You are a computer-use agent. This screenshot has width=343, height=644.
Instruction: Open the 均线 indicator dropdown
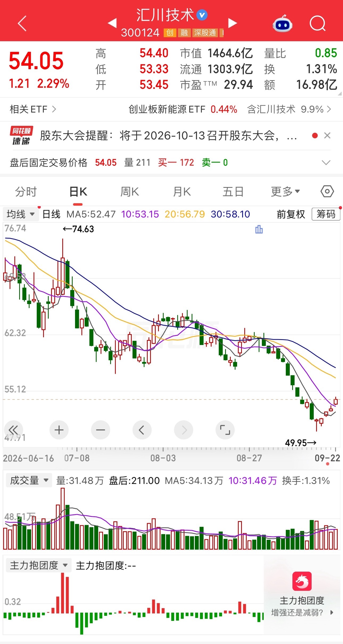(x=21, y=214)
